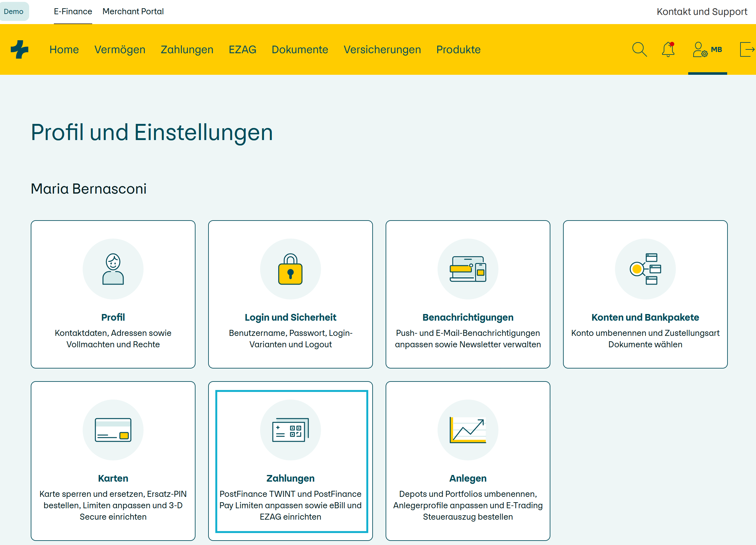The image size is (756, 545).
Task: Click 'Kontaktdaten, Adressen sowie' description text
Action: tap(113, 333)
